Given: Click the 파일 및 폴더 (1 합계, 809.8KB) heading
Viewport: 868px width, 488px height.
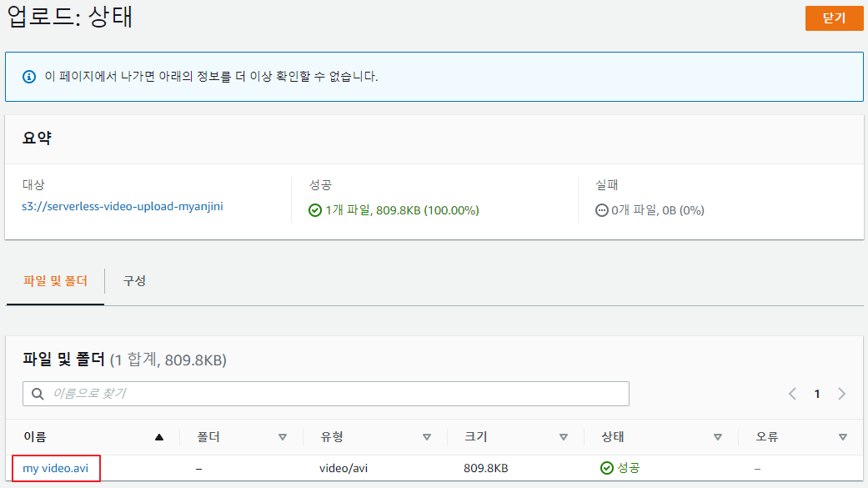Looking at the screenshot, I should [x=124, y=360].
